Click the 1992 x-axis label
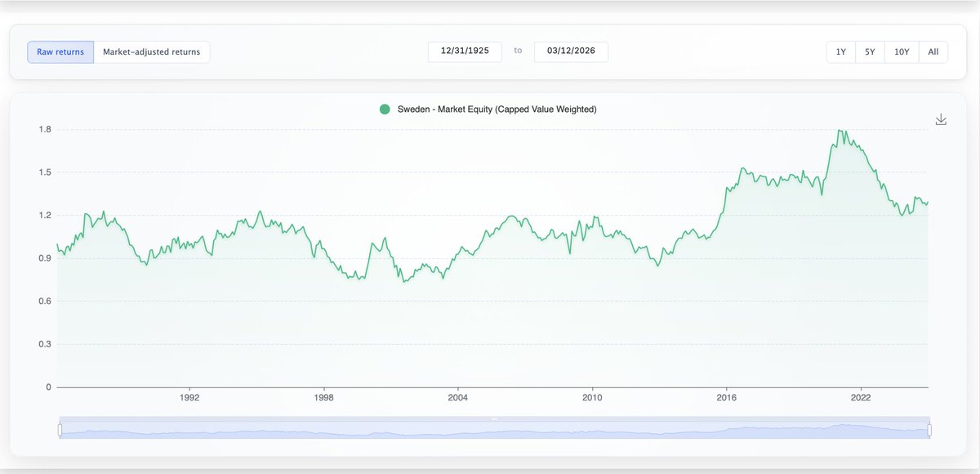 tap(189, 398)
